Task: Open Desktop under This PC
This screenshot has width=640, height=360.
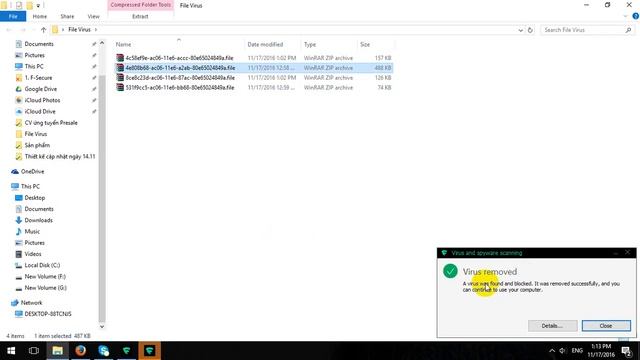Action: [34, 198]
